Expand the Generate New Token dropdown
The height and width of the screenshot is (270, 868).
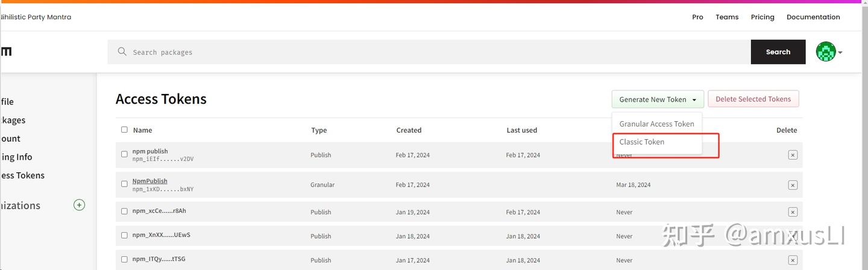tap(657, 99)
